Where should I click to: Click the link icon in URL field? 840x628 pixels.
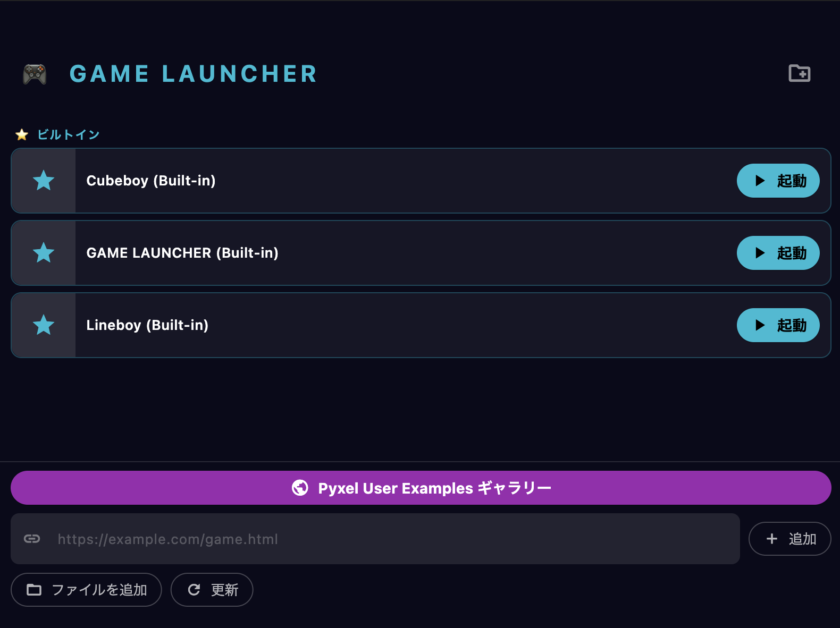(x=32, y=539)
